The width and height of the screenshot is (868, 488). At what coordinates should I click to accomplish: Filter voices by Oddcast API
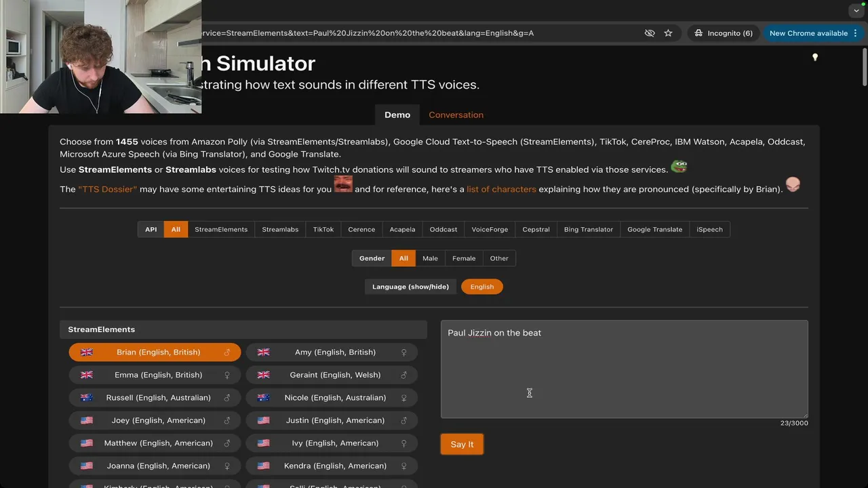(443, 229)
